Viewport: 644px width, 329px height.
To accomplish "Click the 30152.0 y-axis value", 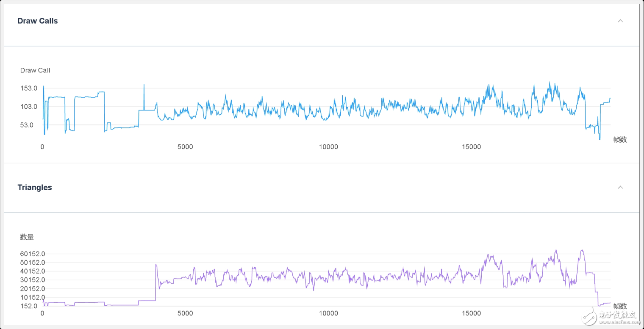I will click(x=33, y=280).
